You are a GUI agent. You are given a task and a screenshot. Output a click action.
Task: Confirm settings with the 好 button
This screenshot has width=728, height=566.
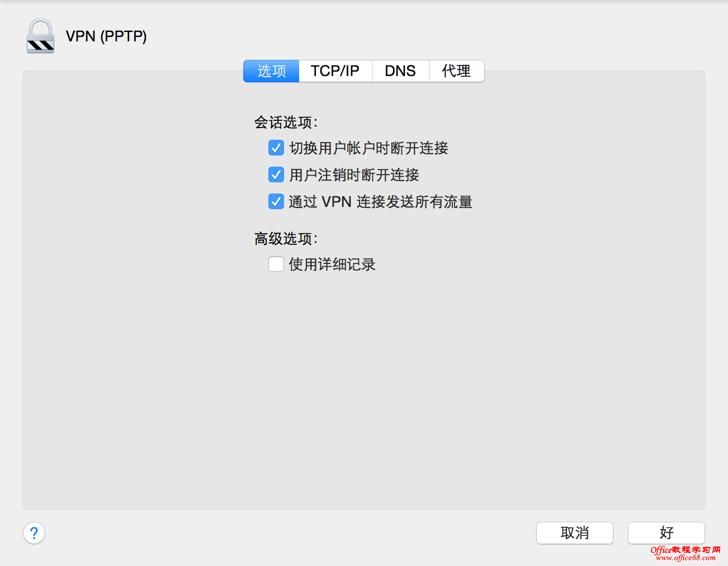coord(665,533)
